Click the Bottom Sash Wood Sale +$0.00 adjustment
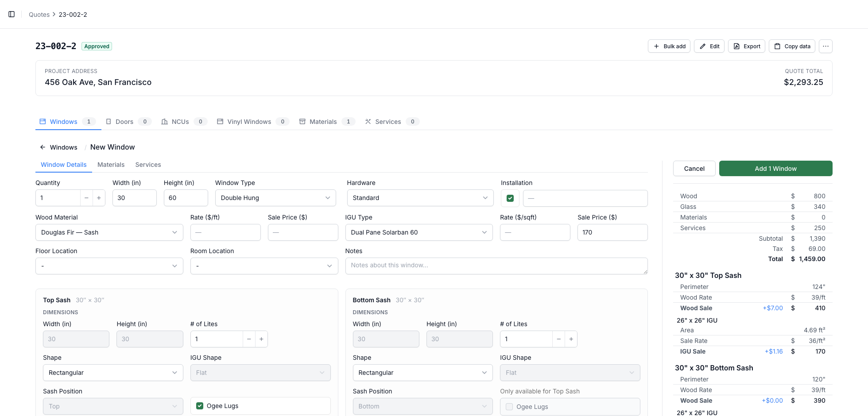This screenshot has height=416, width=868. [772, 401]
